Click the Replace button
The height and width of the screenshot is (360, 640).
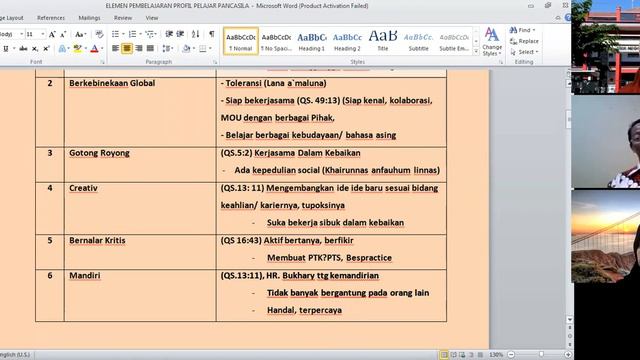(524, 41)
